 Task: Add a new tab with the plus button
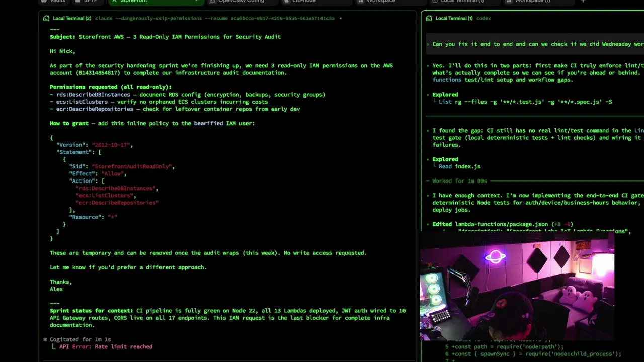(x=583, y=2)
